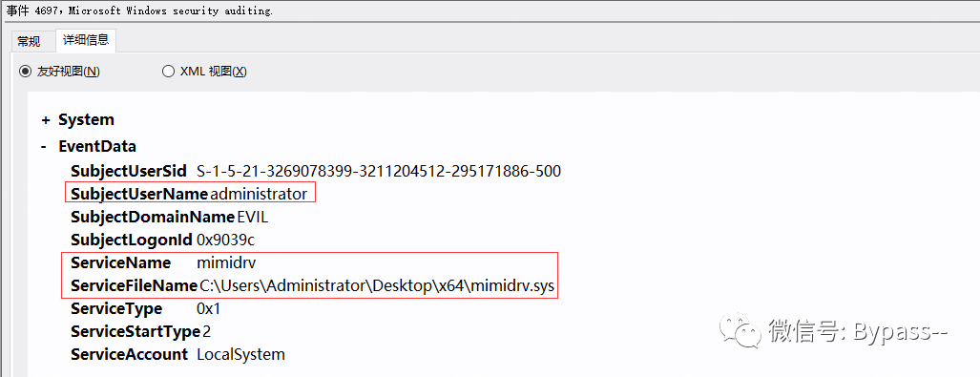Select the 详细信息 tab
This screenshot has height=377, width=980.
[x=86, y=40]
